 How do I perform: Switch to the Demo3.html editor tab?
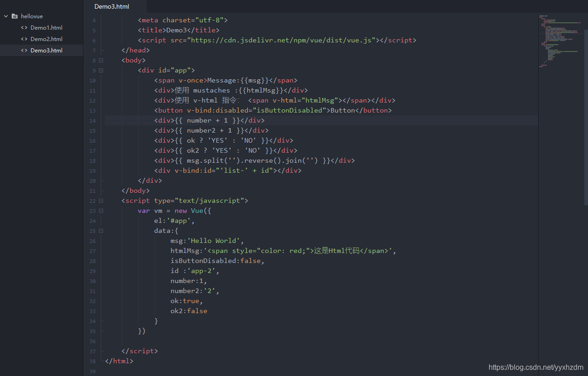[x=112, y=6]
